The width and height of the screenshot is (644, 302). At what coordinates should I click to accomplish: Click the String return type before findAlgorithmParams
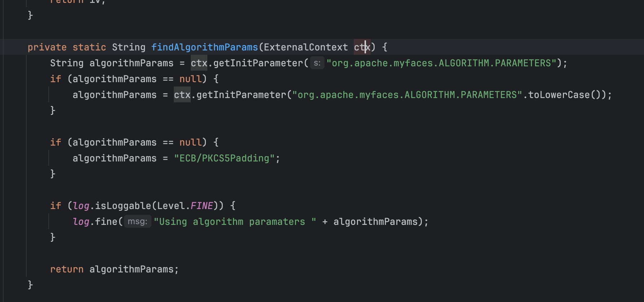point(128,47)
